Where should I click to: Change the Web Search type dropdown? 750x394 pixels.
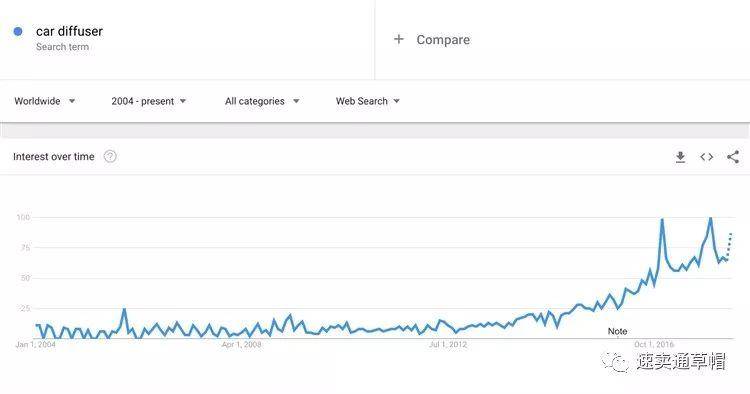click(367, 101)
